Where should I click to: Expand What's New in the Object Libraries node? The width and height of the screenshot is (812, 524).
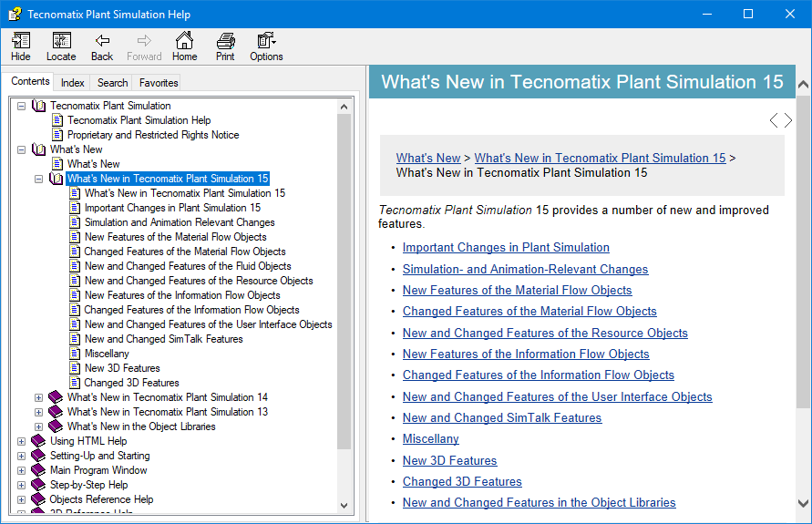click(x=38, y=426)
